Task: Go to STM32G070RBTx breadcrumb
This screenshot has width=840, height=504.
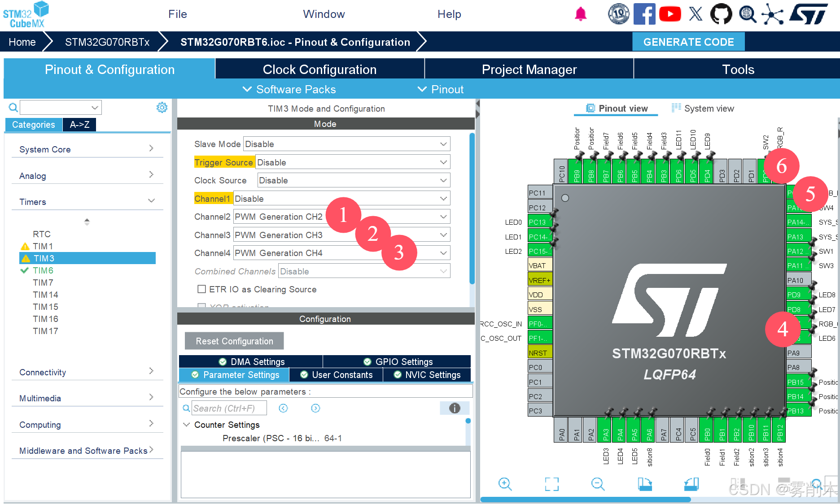Action: (x=107, y=42)
